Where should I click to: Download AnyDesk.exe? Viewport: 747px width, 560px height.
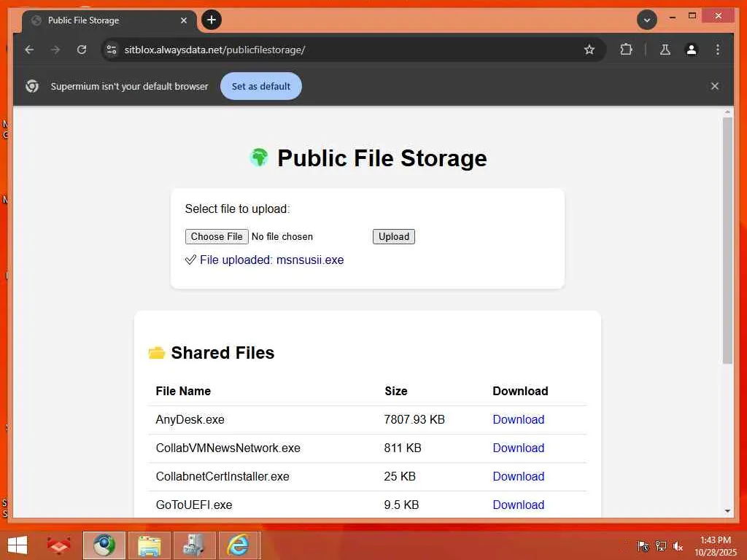coord(519,419)
